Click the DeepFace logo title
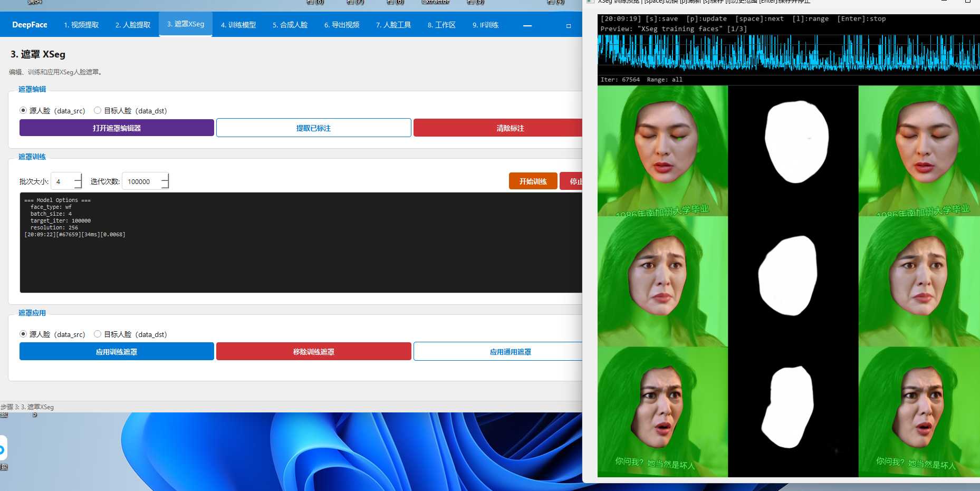Viewport: 980px width, 491px height. point(30,25)
